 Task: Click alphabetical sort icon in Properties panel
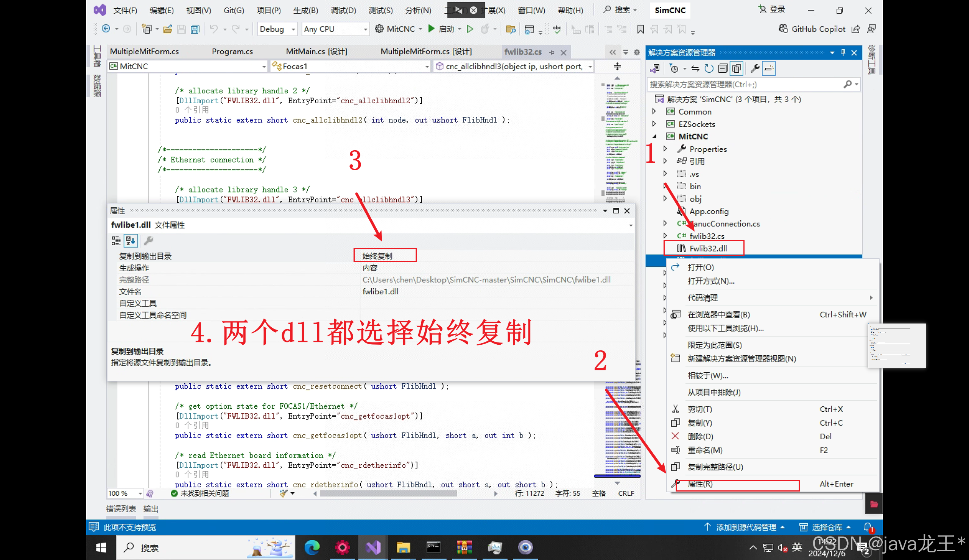[130, 241]
